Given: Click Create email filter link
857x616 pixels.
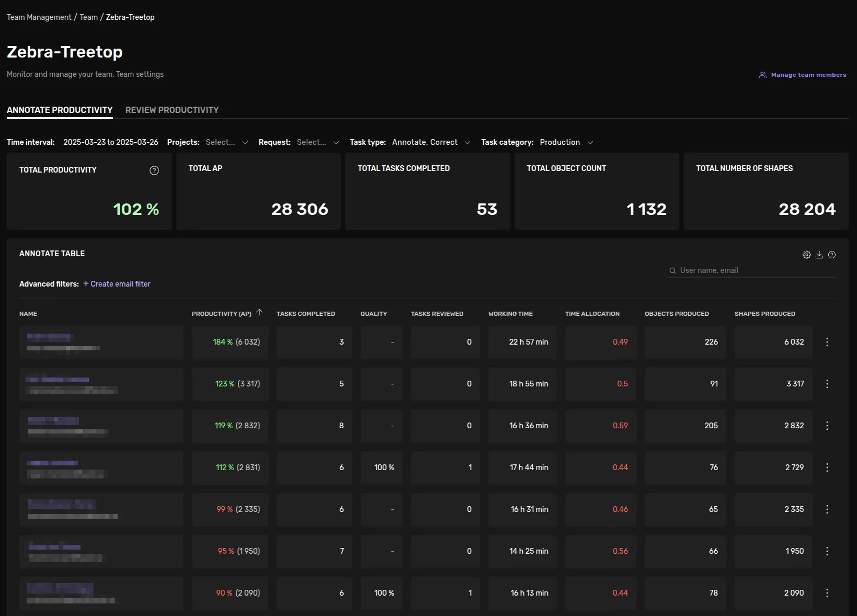Looking at the screenshot, I should point(117,284).
